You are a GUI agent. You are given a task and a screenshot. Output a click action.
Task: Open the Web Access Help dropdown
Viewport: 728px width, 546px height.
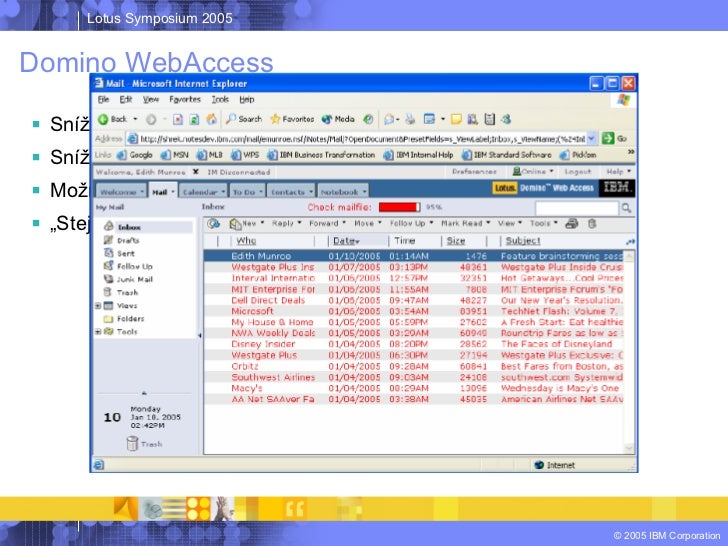pos(618,172)
